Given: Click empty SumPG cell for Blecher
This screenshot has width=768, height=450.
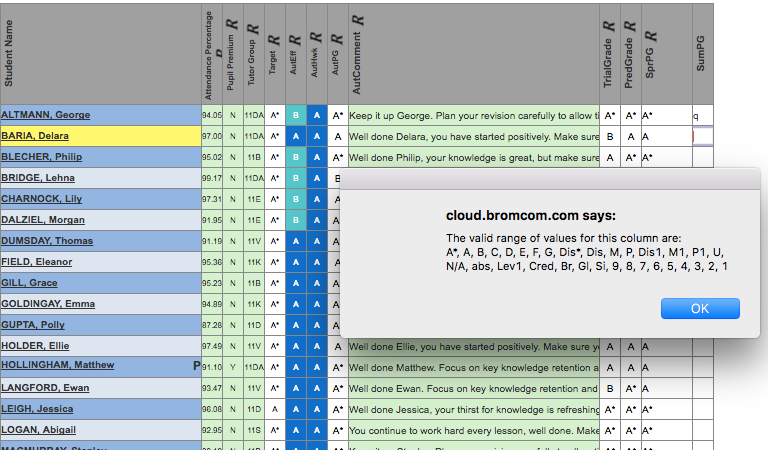Looking at the screenshot, I should pyautogui.click(x=703, y=157).
